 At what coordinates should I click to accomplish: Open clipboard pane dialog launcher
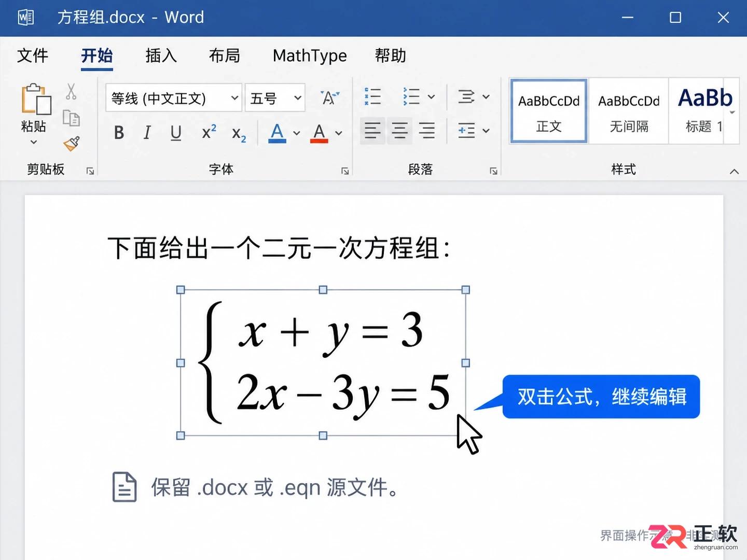click(x=90, y=171)
